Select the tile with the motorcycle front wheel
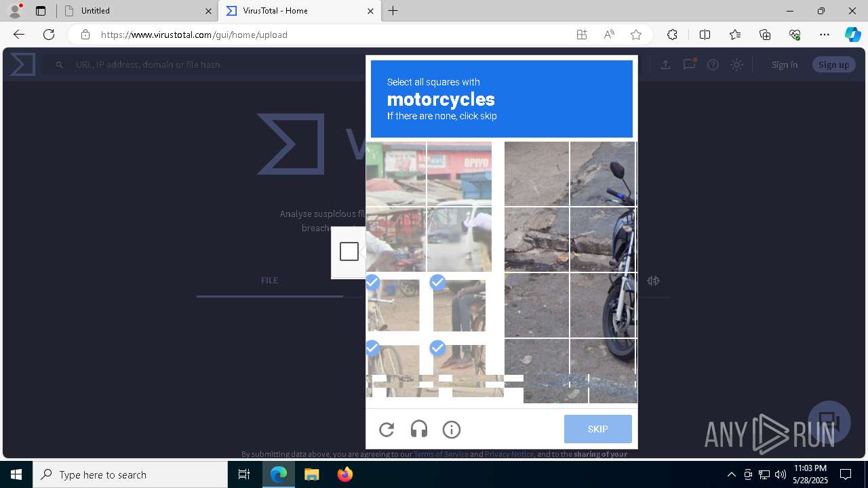 click(x=603, y=305)
